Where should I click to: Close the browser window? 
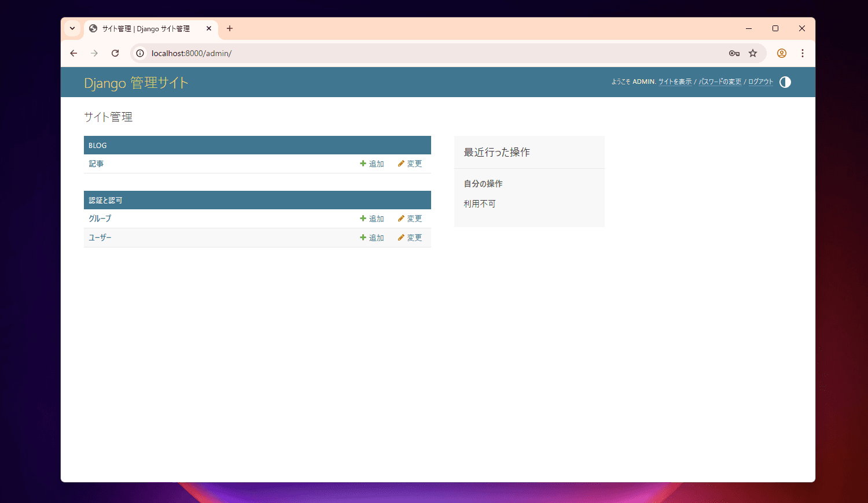point(802,28)
